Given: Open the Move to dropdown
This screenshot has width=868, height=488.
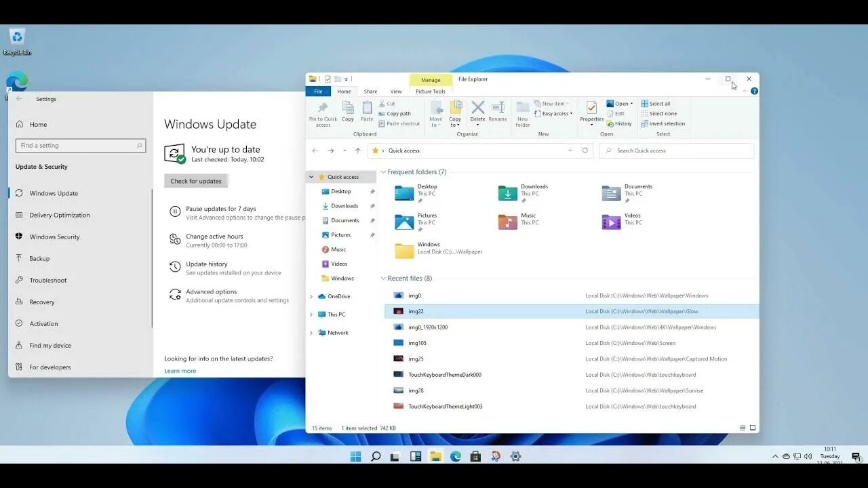Looking at the screenshot, I should (x=436, y=125).
